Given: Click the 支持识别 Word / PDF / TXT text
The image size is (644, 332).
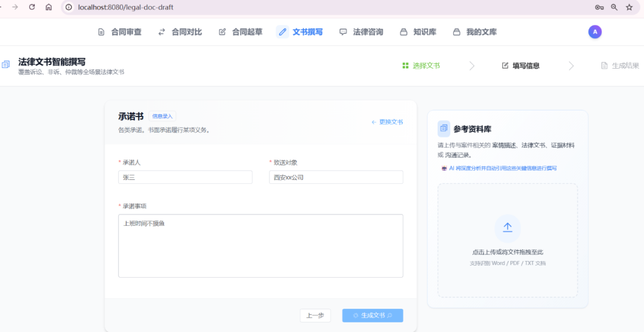Looking at the screenshot, I should click(x=507, y=263).
